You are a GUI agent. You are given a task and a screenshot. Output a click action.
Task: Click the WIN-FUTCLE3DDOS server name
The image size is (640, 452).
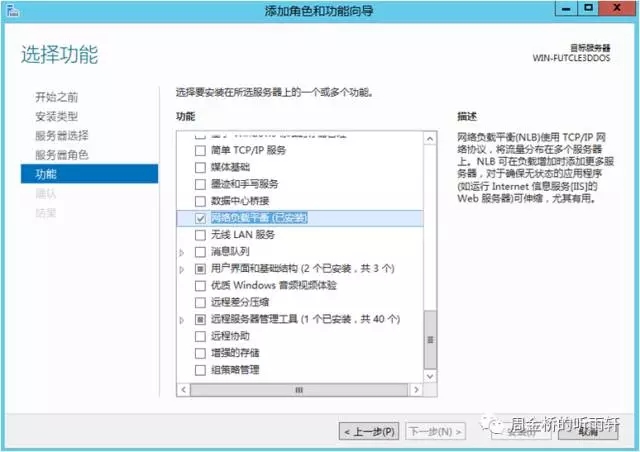click(x=571, y=58)
